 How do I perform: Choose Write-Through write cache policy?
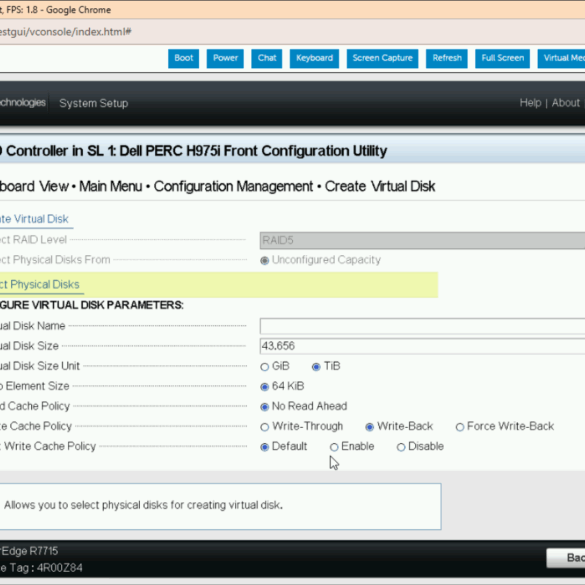(265, 427)
